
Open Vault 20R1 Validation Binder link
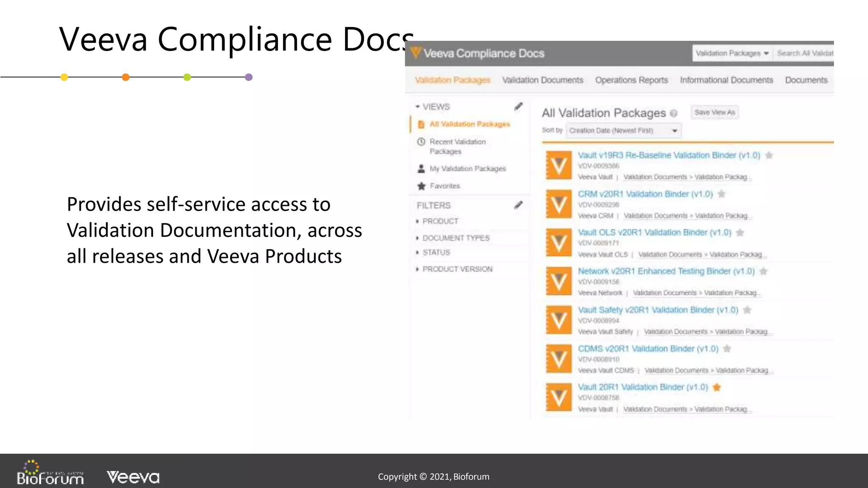tap(643, 387)
